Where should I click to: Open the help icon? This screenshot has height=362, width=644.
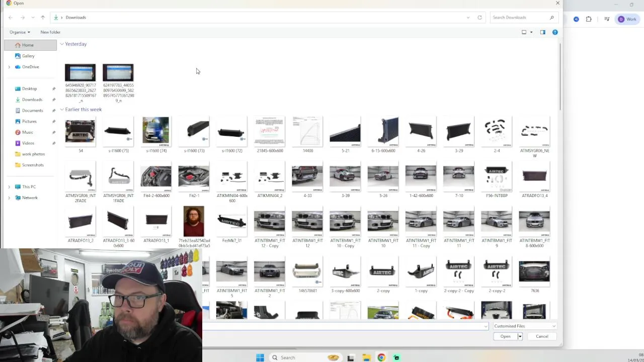(555, 32)
